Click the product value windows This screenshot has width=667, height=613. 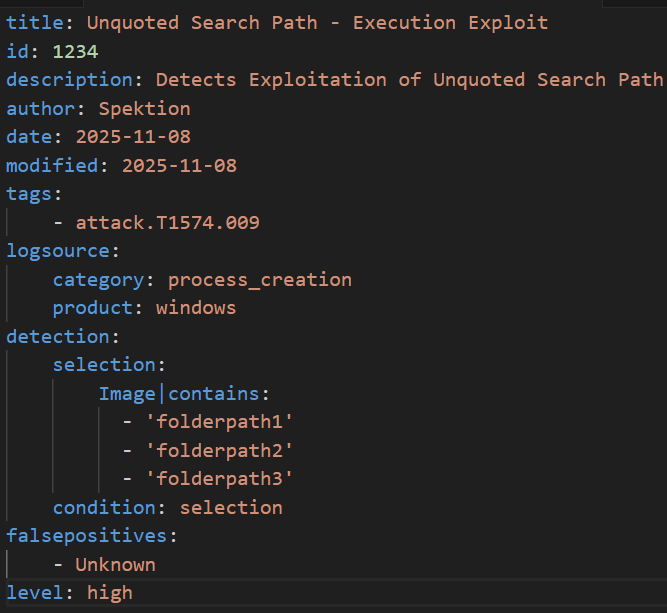(x=196, y=308)
